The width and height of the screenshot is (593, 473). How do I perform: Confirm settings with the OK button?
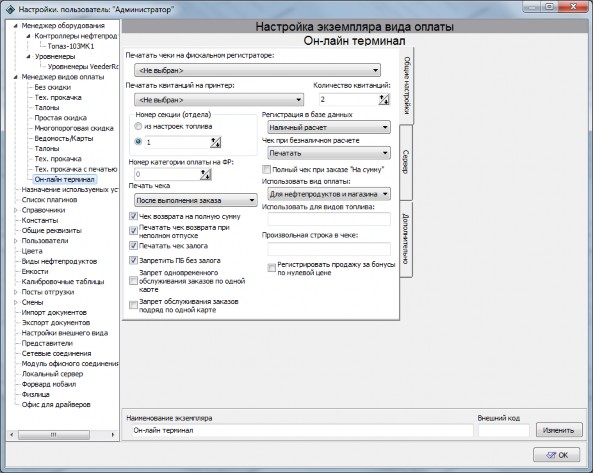pos(556,455)
